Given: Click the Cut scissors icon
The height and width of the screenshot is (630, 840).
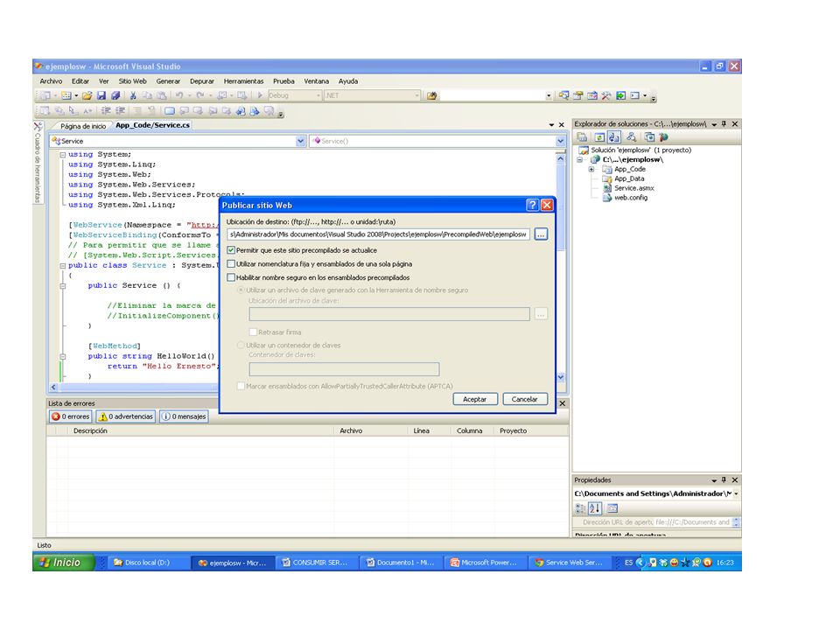Looking at the screenshot, I should pos(133,95).
